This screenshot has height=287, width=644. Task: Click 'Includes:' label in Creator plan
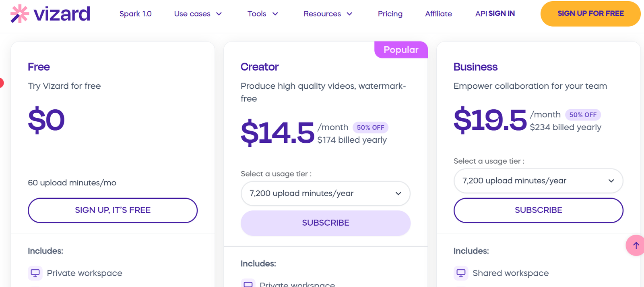click(x=258, y=264)
